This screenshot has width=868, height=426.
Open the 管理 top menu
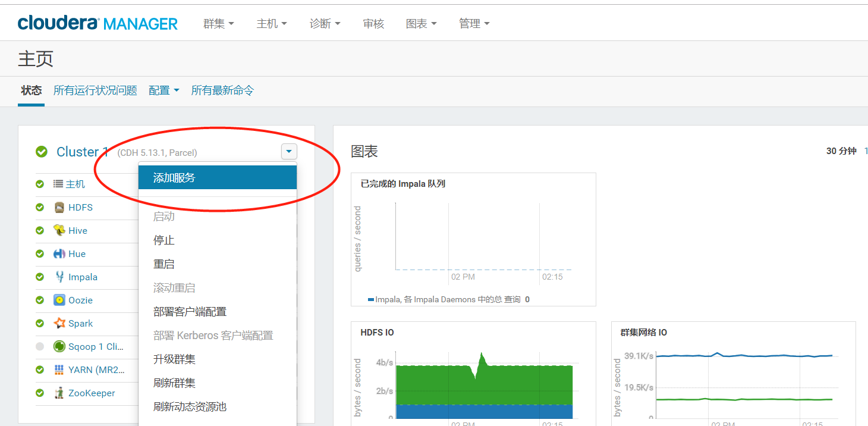(474, 24)
